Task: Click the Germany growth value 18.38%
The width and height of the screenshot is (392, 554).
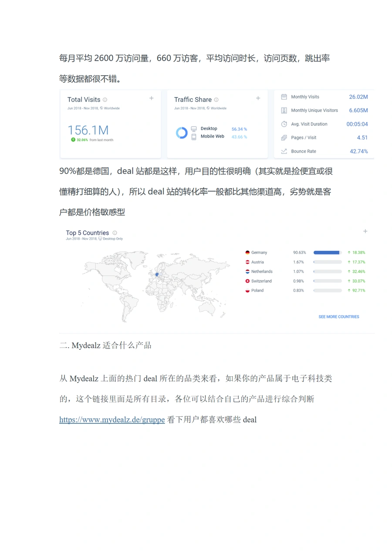Action: pyautogui.click(x=359, y=253)
